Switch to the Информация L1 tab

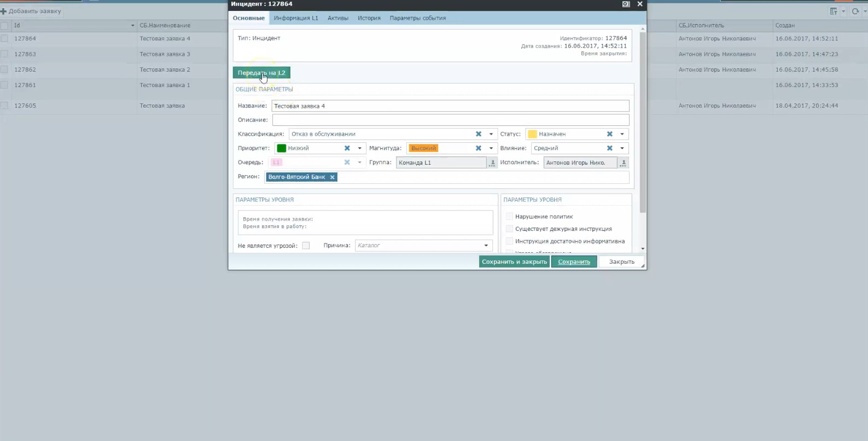pyautogui.click(x=296, y=18)
